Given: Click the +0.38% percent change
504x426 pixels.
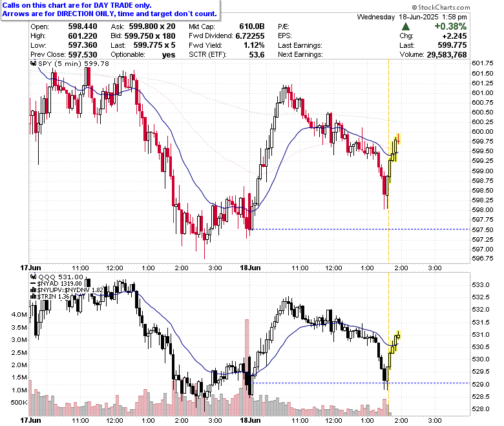Looking at the screenshot, I should point(450,27).
